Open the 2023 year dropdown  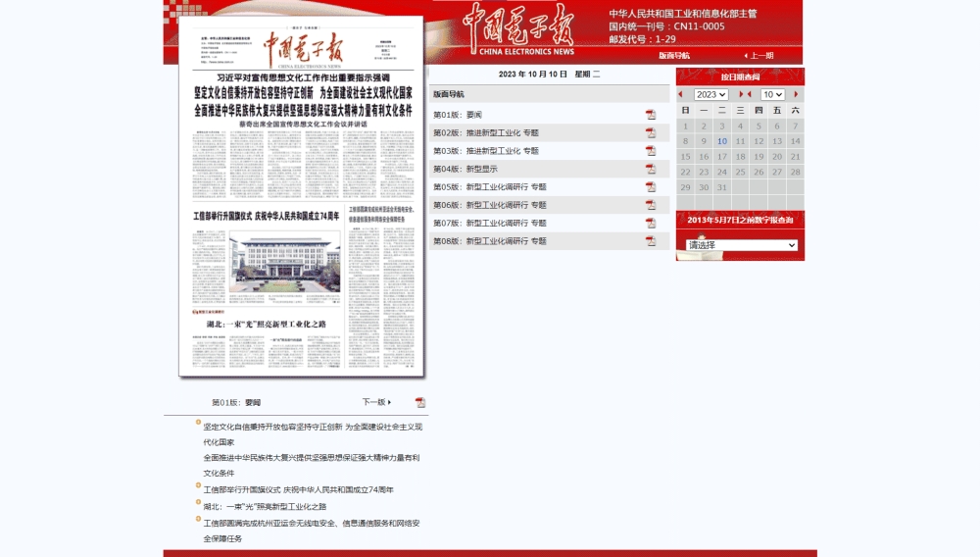click(x=710, y=94)
